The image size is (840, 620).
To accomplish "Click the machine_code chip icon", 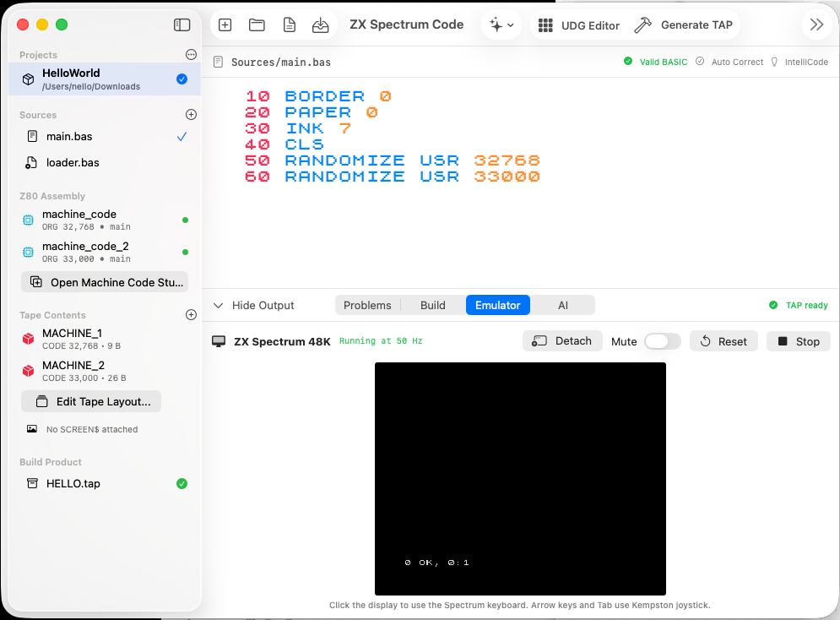I will tap(29, 220).
